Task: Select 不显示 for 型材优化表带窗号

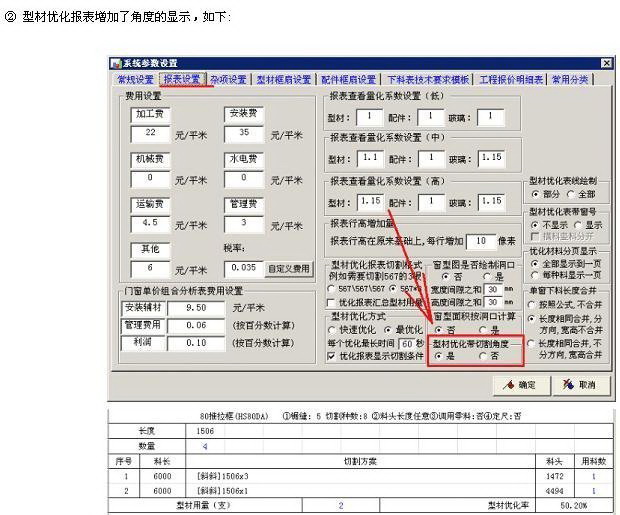Action: pyautogui.click(x=535, y=225)
